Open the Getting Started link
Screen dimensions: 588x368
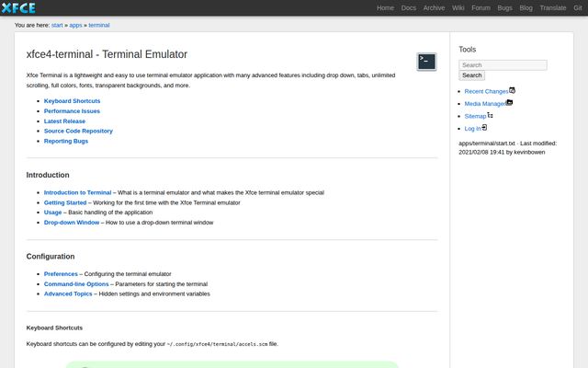pos(65,202)
